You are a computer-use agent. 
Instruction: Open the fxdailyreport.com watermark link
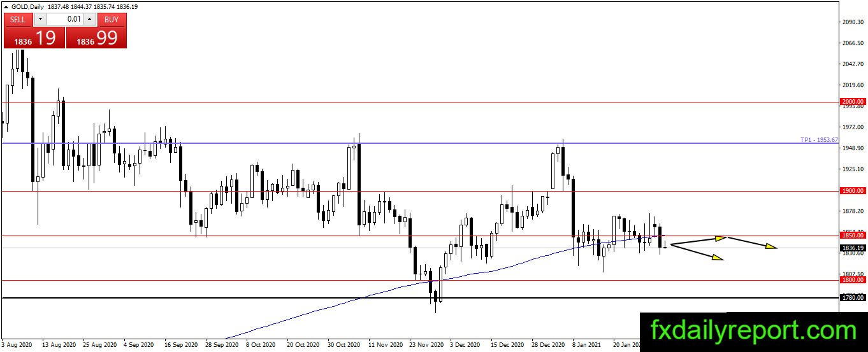753,330
